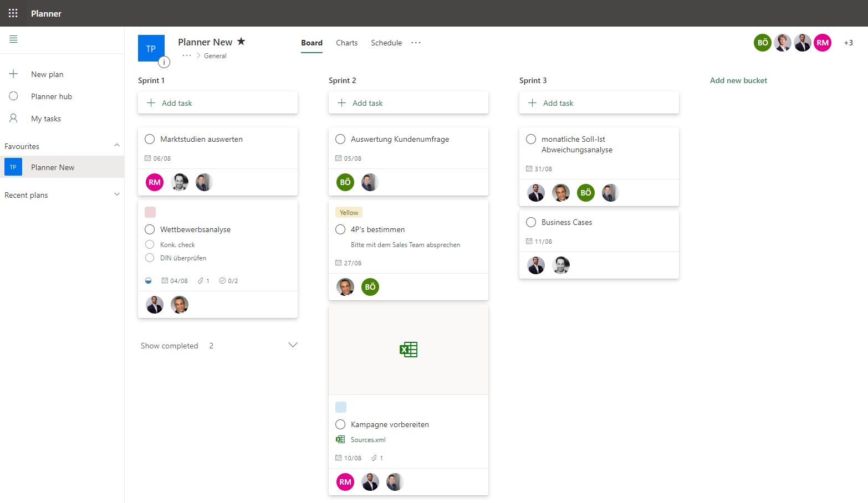Click the +3 members overflow indicator
This screenshot has height=503, width=868.
click(x=848, y=42)
